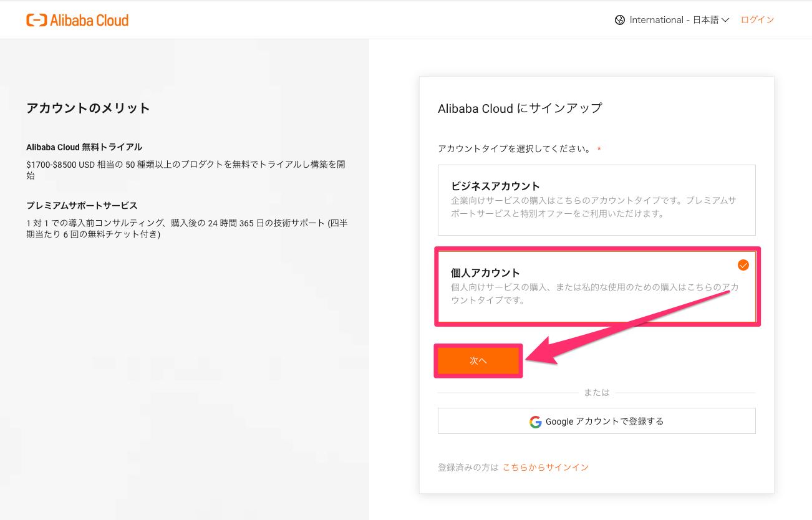The image size is (812, 520).
Task: Follow the こちらからサインイン link
Action: 546,467
